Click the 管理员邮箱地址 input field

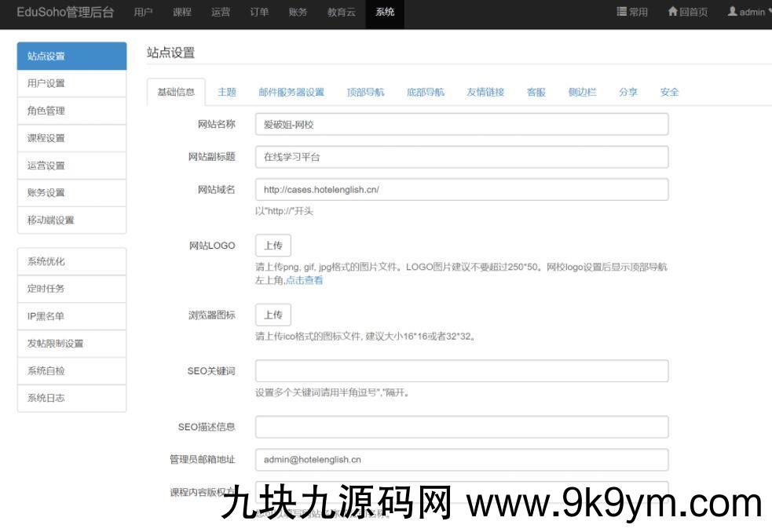[461, 460]
